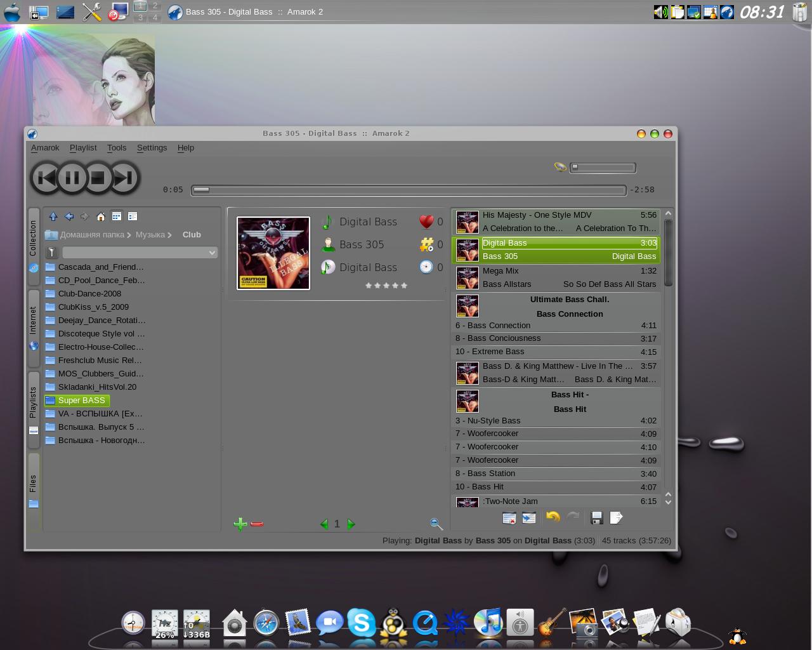Select the Skladanki_HitsVol.20 folder

pyautogui.click(x=91, y=387)
